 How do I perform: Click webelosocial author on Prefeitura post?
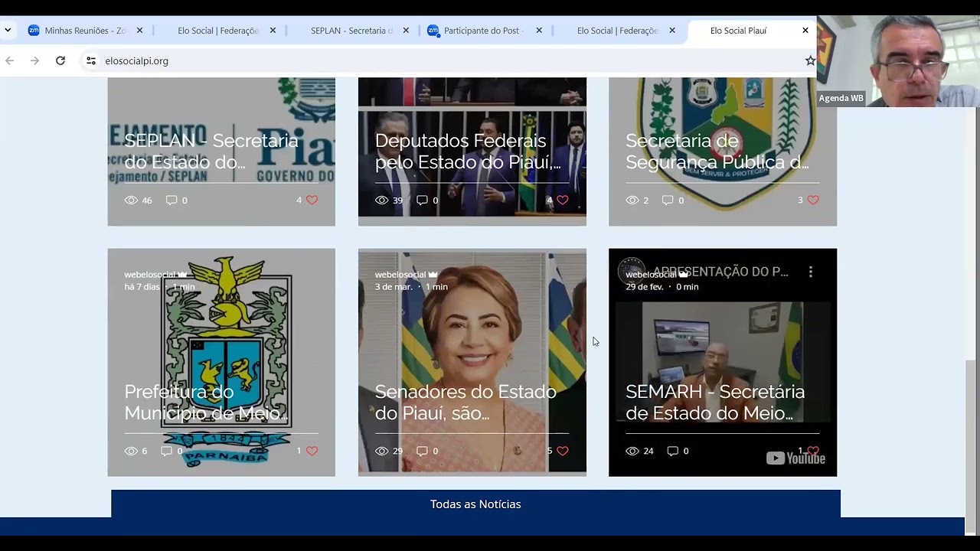click(x=149, y=275)
